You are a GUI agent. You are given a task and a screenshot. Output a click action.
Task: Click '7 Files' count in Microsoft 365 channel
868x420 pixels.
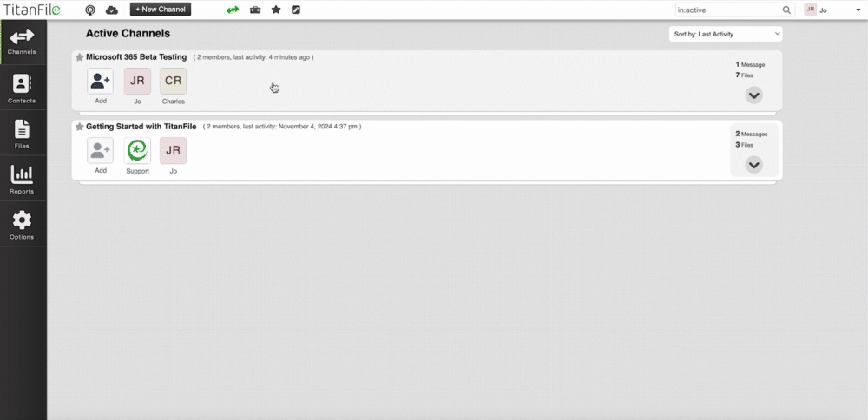coord(745,75)
